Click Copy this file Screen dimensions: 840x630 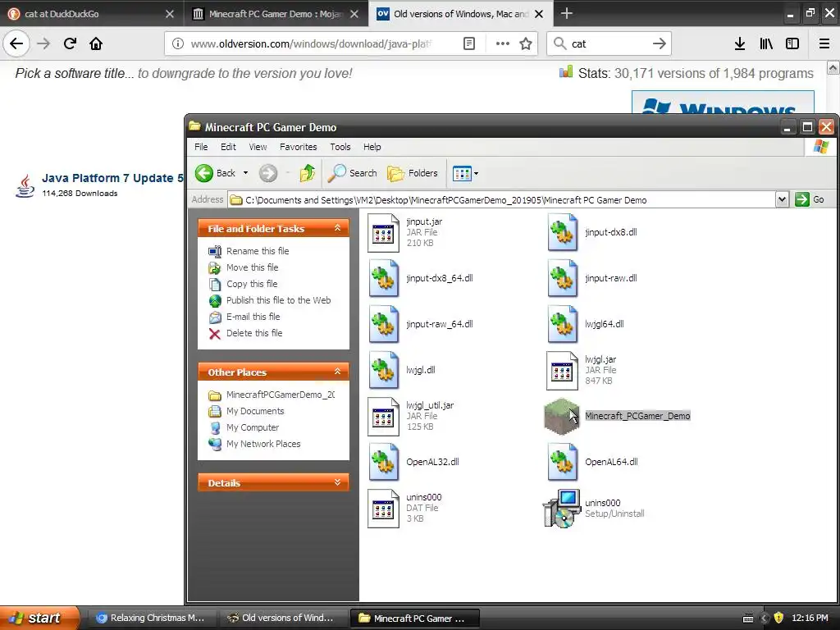[x=252, y=284]
